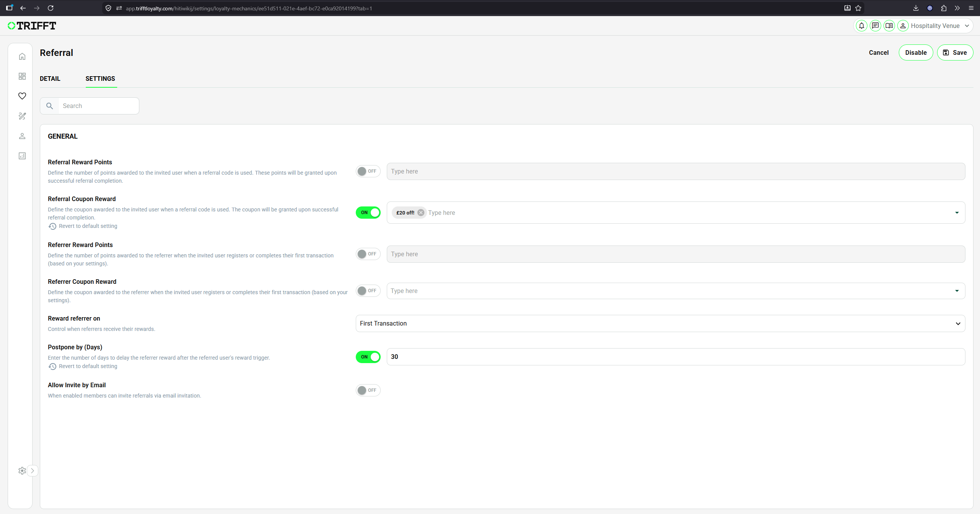Open notifications bell icon
This screenshot has height=514, width=980.
point(862,26)
